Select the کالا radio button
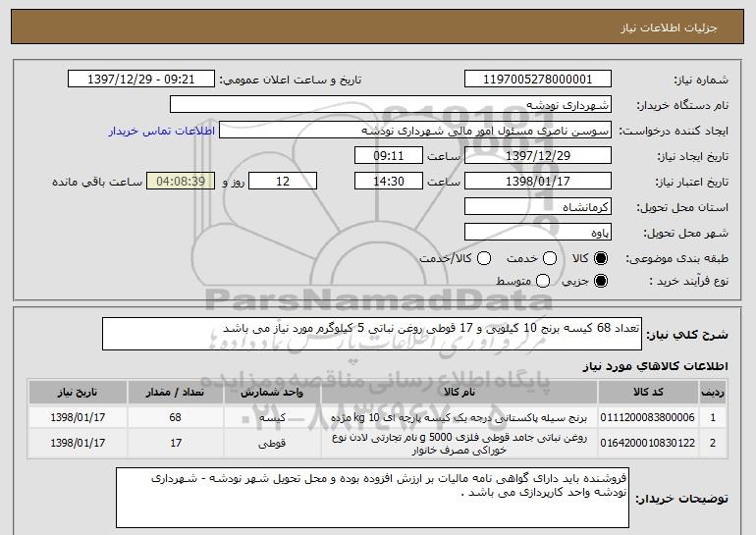 pyautogui.click(x=601, y=258)
